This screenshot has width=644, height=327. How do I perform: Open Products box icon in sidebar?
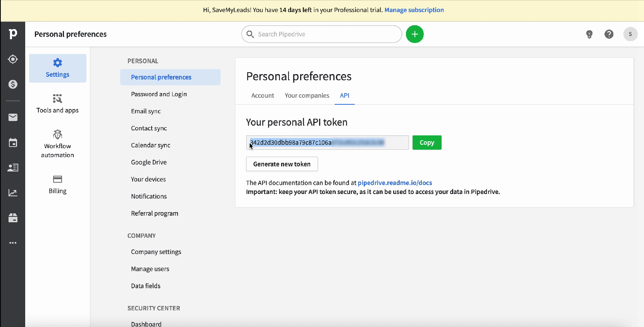(13, 218)
